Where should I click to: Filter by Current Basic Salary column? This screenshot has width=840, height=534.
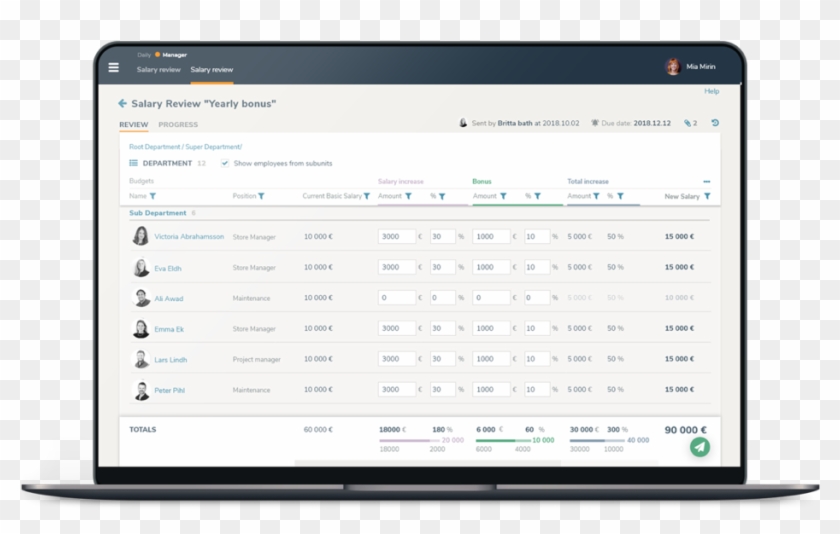367,197
